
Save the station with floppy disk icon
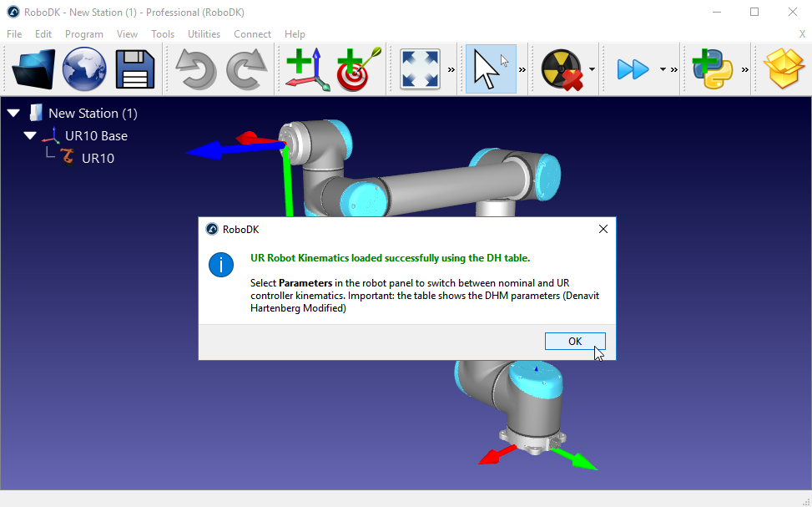click(135, 69)
